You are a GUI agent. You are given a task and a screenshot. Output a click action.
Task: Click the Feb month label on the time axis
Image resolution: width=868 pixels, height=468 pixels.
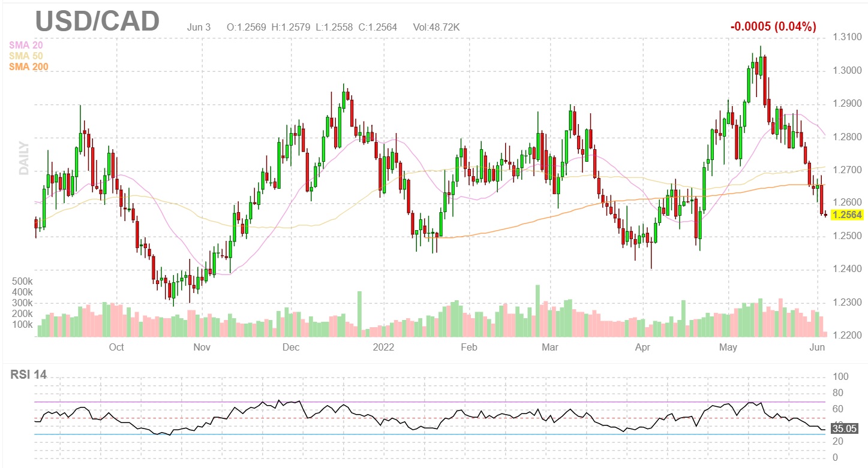tap(468, 348)
